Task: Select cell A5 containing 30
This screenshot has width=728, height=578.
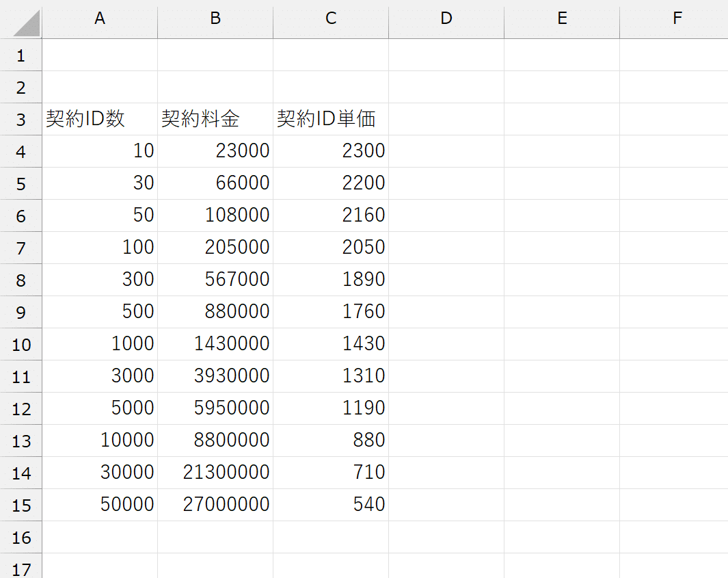Action: (x=100, y=183)
